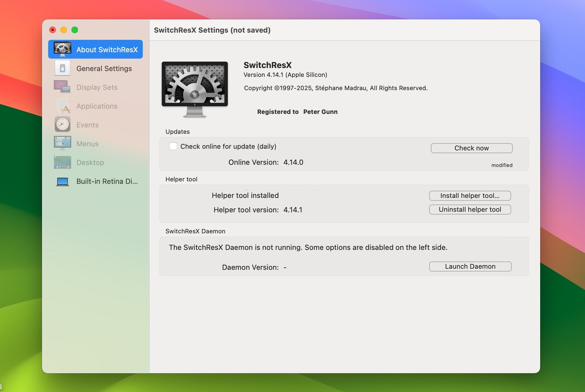The height and width of the screenshot is (392, 585).
Task: Click the bold SwitchResX app name heading
Action: (268, 65)
